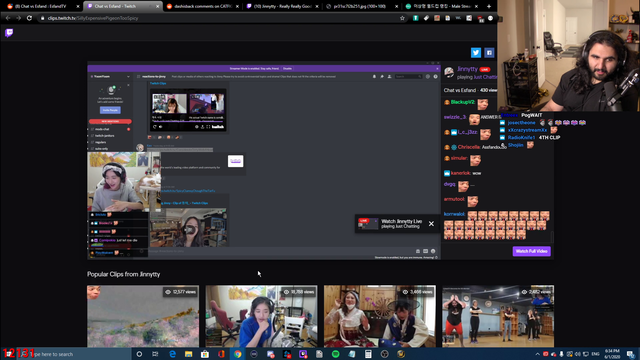Open the popular dance studio clip
The height and width of the screenshot is (360, 640).
[498, 316]
